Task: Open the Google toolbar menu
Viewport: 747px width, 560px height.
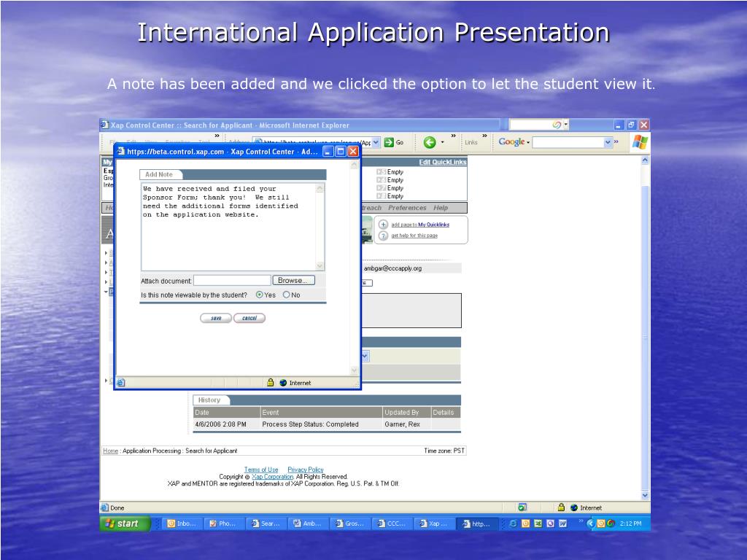Action: [x=514, y=142]
